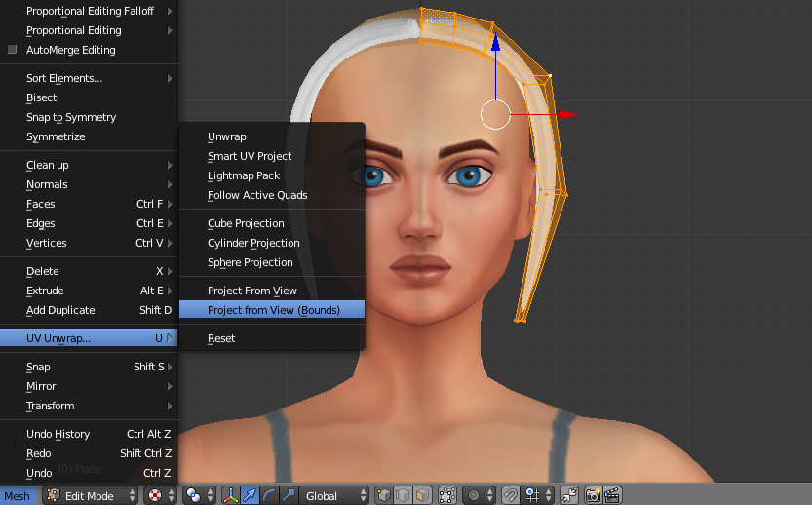The image size is (812, 505).
Task: Toggle the AutoMerge Editing checkbox
Action: click(13, 49)
